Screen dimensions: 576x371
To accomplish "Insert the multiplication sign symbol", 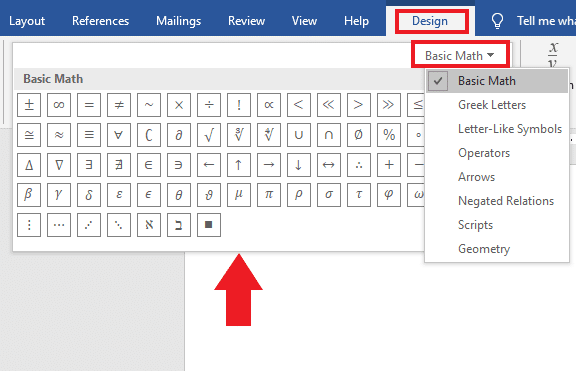I will [x=179, y=105].
